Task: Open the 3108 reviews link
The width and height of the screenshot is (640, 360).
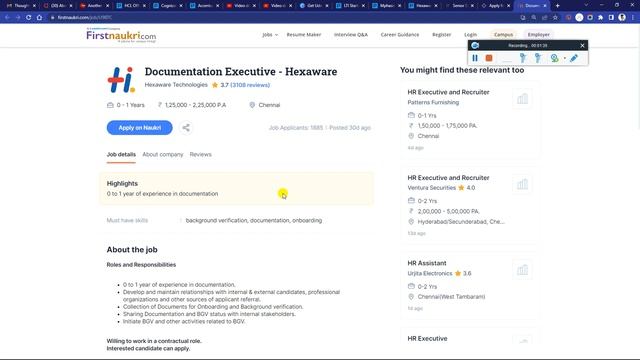Action: [250, 85]
